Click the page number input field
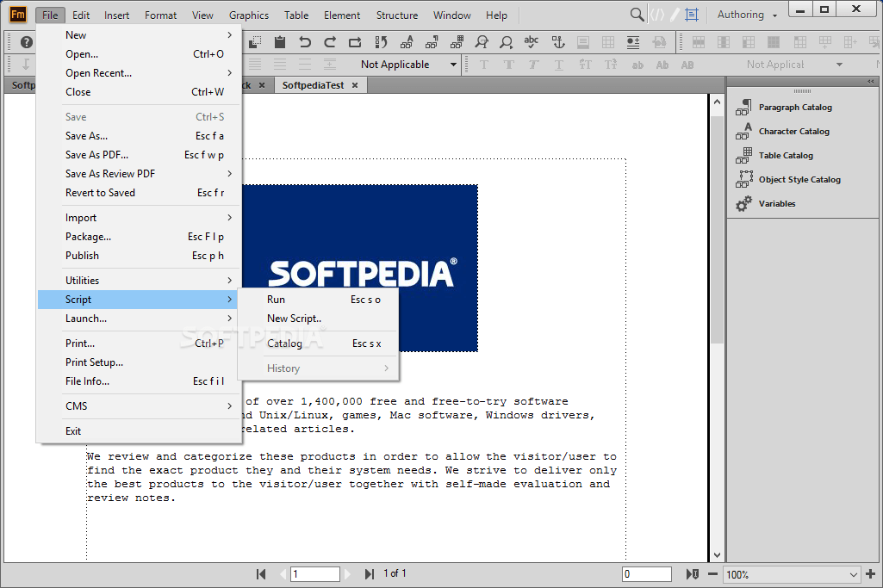 point(315,573)
